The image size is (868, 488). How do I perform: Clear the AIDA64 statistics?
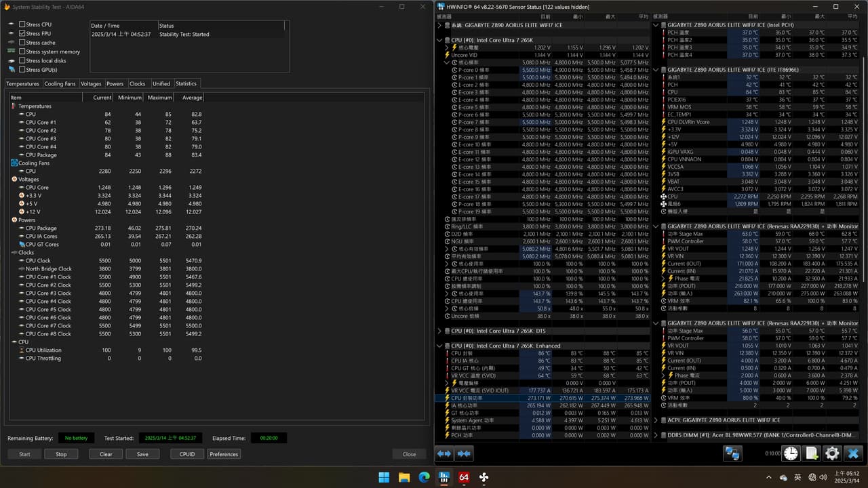[106, 454]
